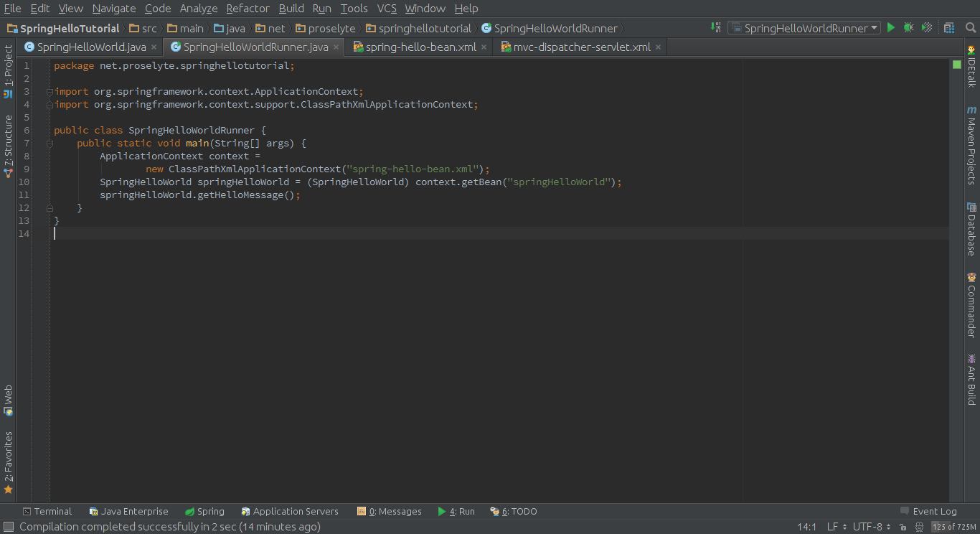Open the Event Log tool window

tap(928, 511)
